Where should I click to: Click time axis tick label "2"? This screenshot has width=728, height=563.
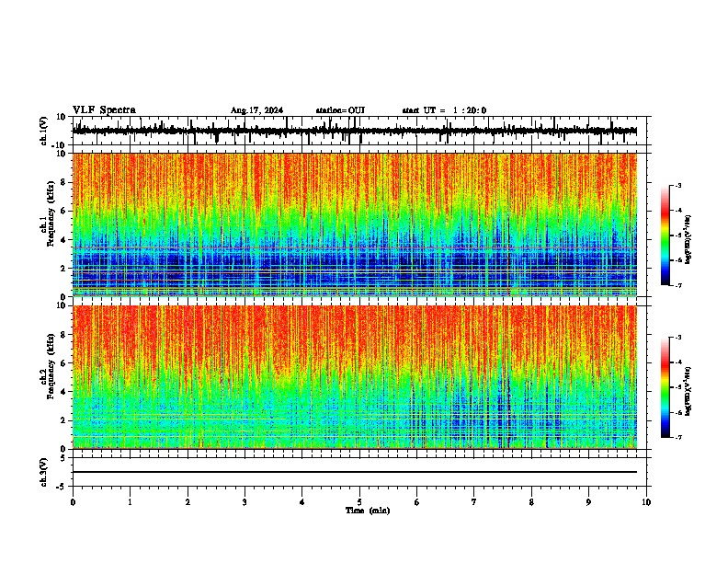(x=188, y=502)
